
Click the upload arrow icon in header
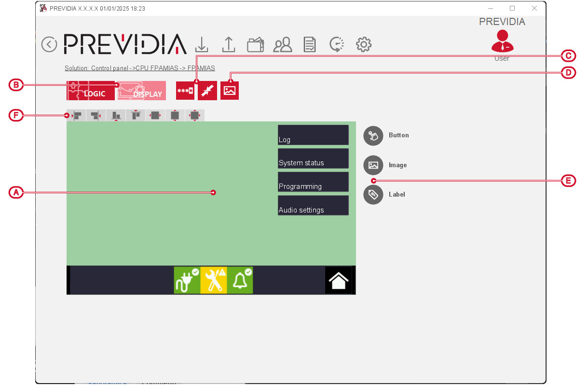228,44
